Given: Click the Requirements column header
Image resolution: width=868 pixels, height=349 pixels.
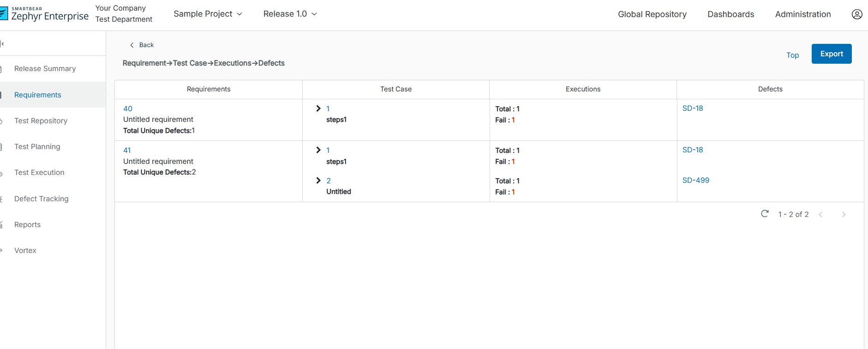Looking at the screenshot, I should [x=209, y=89].
